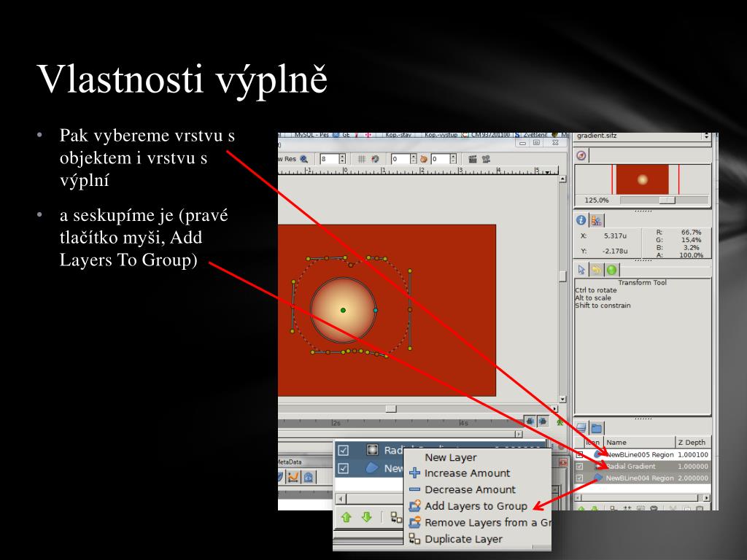Select the blue Info panel icon

tap(581, 220)
